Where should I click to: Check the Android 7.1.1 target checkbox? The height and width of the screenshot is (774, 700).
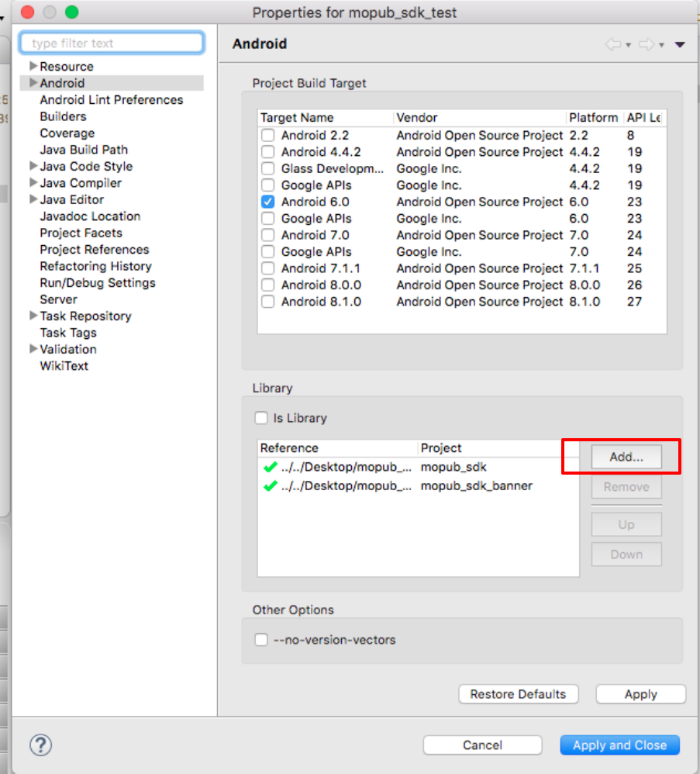coord(268,268)
